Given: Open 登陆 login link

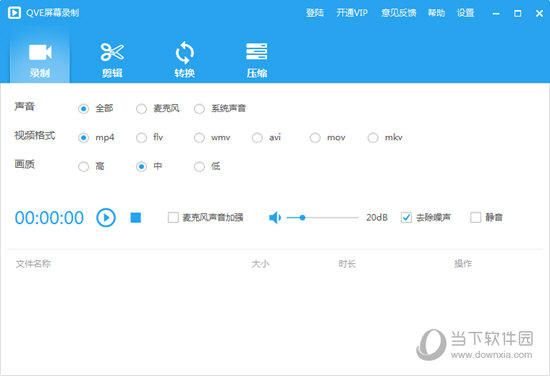Looking at the screenshot, I should [x=315, y=13].
